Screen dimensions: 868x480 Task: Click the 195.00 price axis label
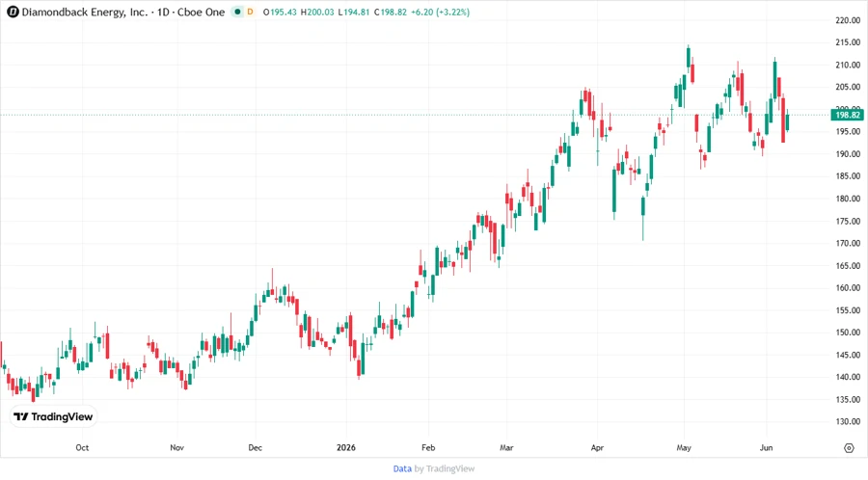(x=848, y=132)
